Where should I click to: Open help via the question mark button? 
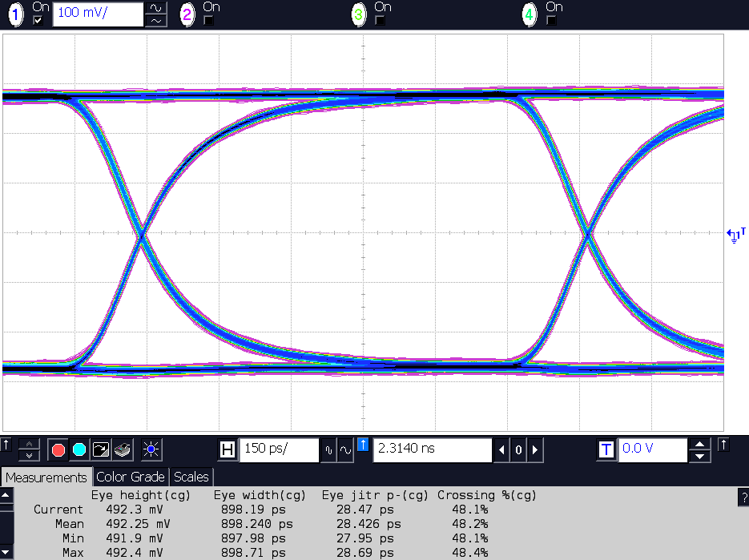point(743,497)
